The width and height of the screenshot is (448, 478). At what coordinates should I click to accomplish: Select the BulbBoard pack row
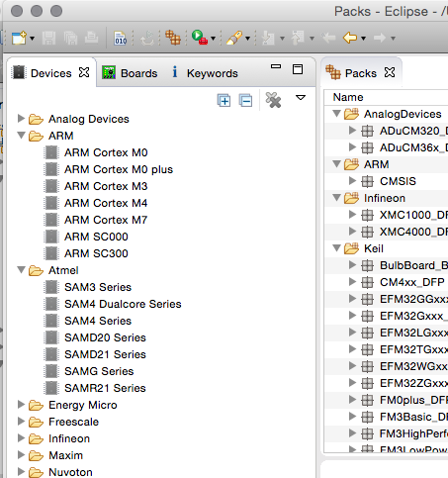point(386,265)
